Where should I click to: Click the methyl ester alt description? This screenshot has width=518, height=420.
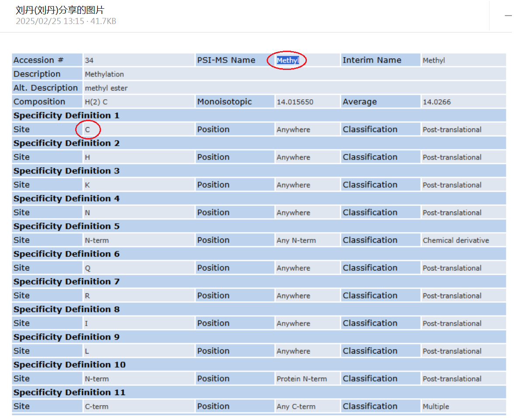(x=106, y=88)
